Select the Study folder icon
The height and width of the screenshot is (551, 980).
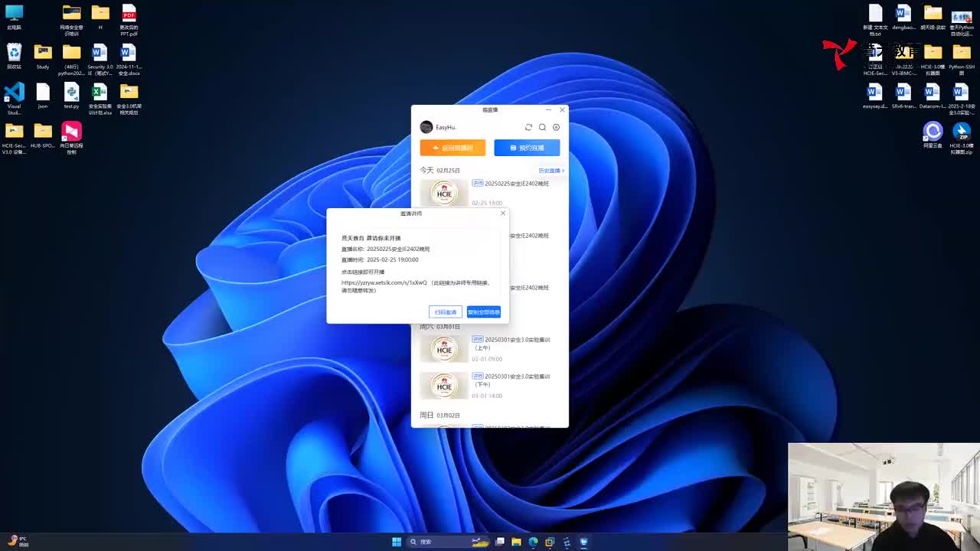coord(43,56)
